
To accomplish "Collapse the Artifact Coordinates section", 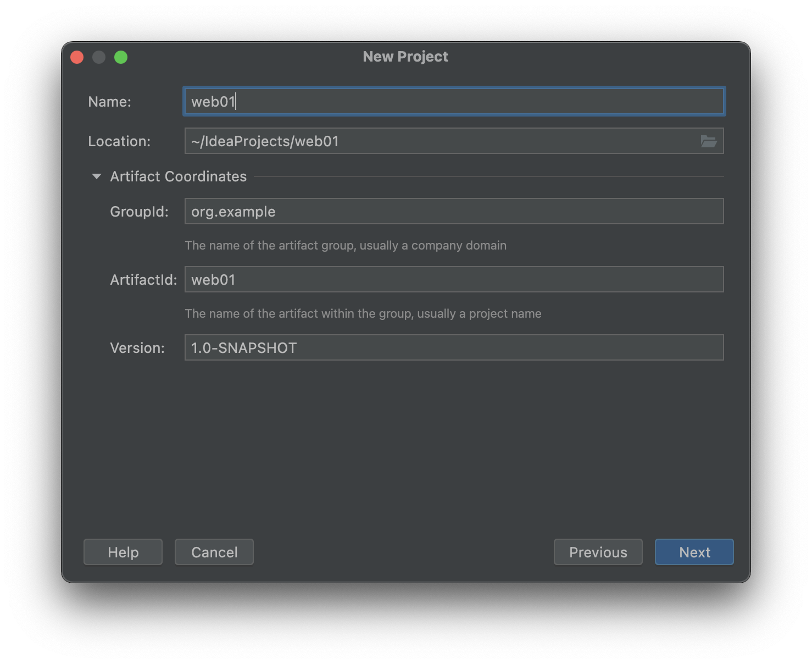I will coord(97,176).
